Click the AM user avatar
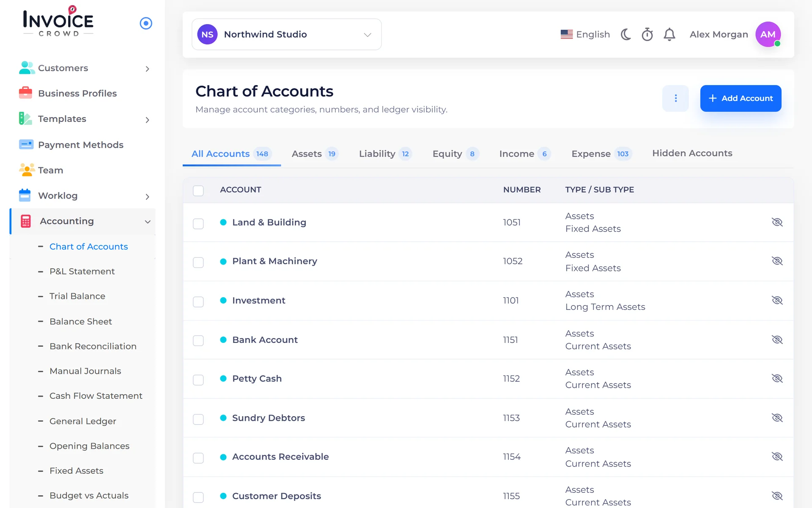Viewport: 812px width, 508px height. 768,34
